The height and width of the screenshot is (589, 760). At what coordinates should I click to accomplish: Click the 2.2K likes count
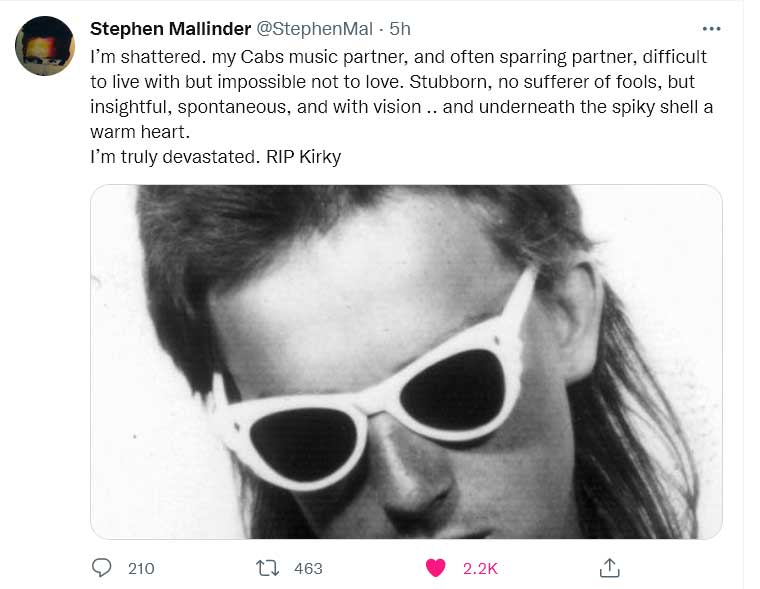480,568
